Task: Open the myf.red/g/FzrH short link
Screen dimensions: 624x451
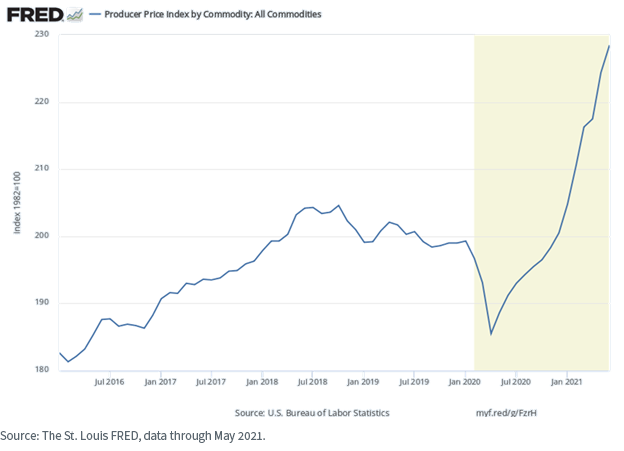Action: pos(506,413)
